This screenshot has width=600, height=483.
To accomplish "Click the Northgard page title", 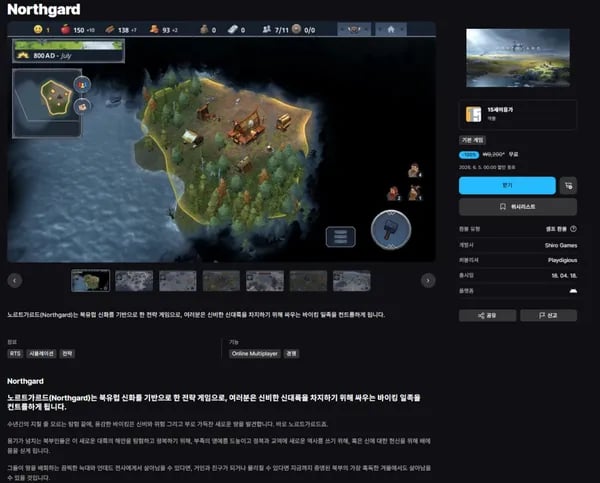I will pos(44,10).
